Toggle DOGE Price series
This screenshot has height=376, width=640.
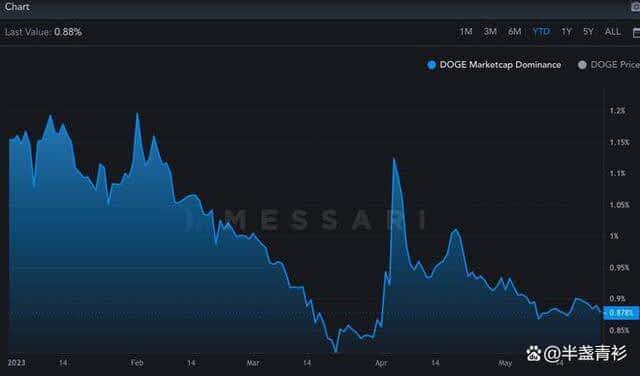point(609,65)
